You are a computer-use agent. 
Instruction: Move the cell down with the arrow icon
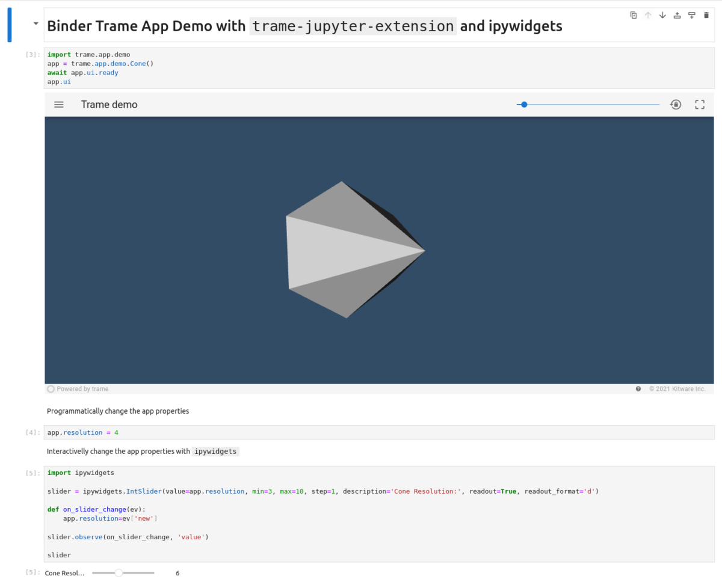tap(662, 15)
